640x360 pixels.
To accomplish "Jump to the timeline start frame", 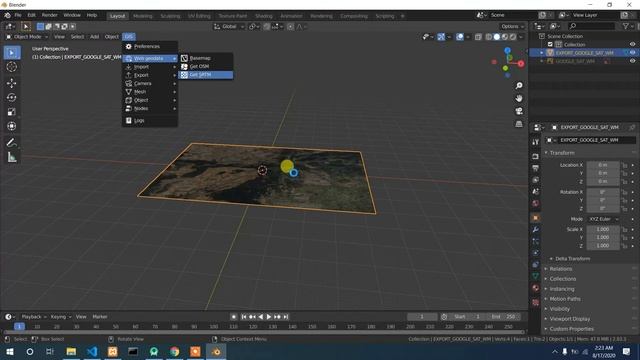I will click(244, 317).
